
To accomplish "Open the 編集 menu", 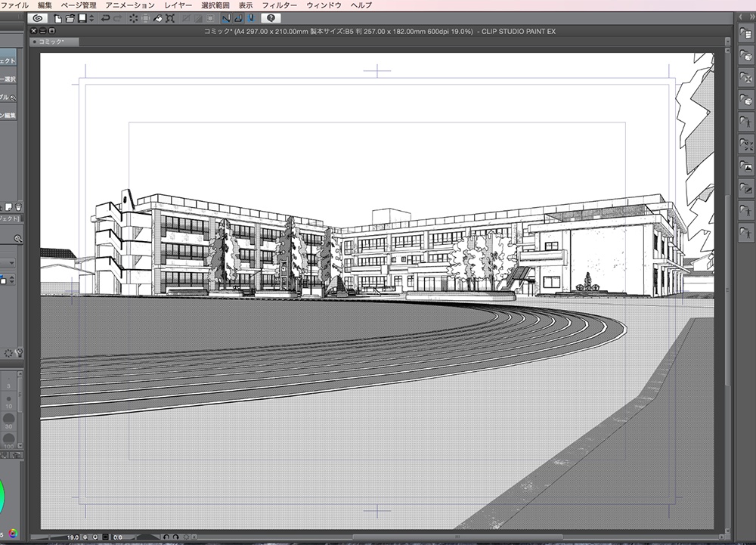I will coord(45,5).
